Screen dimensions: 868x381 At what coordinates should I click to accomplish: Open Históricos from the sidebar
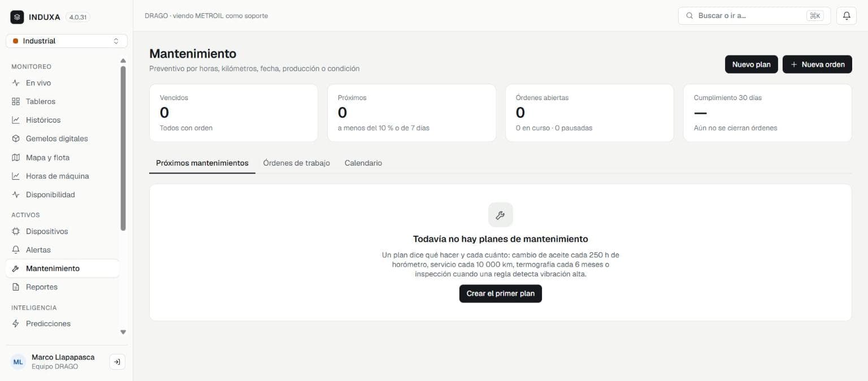click(x=63, y=120)
